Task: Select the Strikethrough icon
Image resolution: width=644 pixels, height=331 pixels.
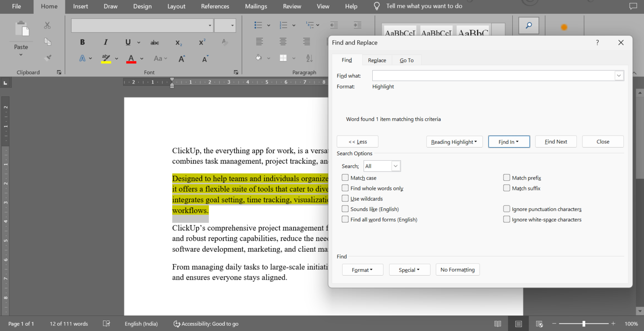Action: [154, 42]
